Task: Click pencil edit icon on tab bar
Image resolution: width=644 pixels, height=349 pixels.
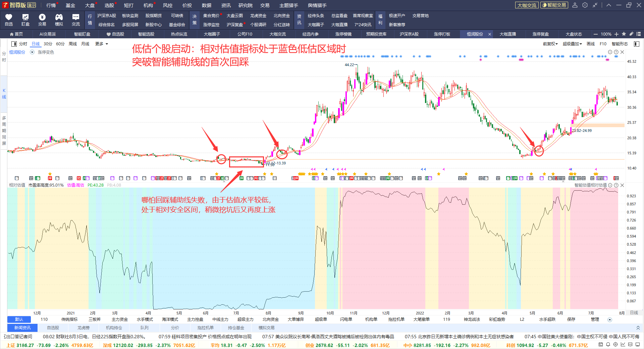Action: (x=631, y=34)
